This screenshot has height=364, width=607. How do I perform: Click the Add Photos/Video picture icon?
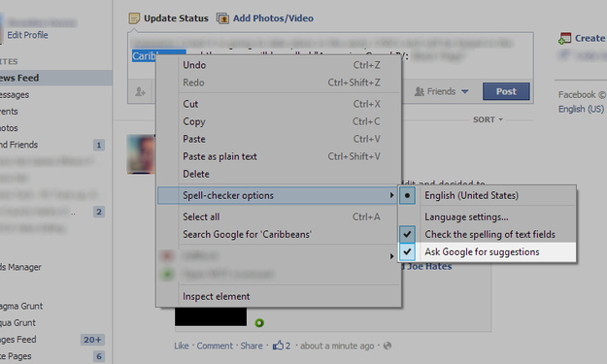pos(222,18)
